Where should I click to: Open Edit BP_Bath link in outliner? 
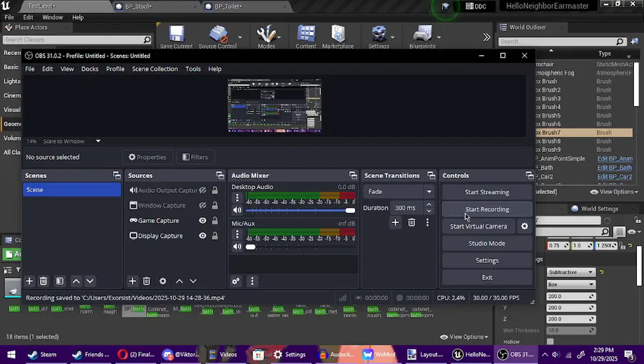coord(615,168)
